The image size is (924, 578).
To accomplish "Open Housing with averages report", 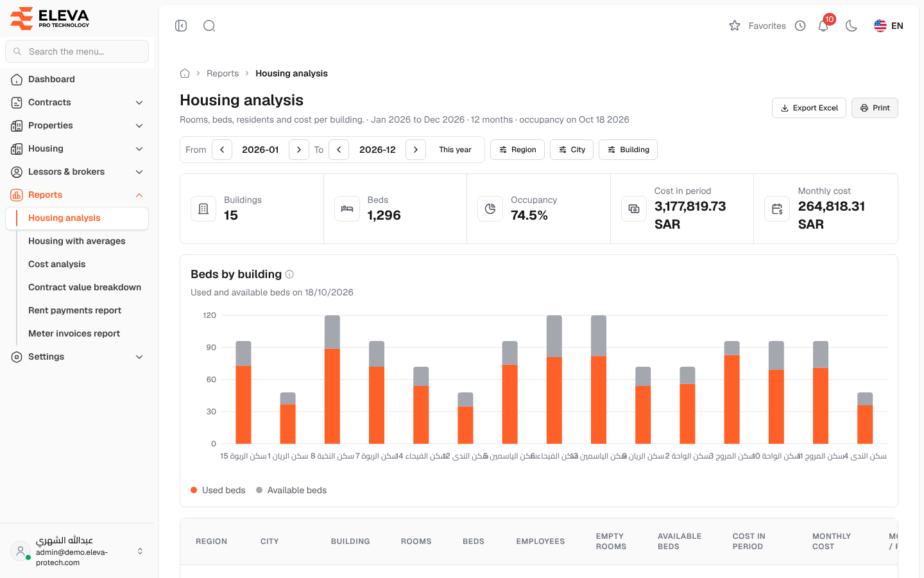I will coord(77,241).
